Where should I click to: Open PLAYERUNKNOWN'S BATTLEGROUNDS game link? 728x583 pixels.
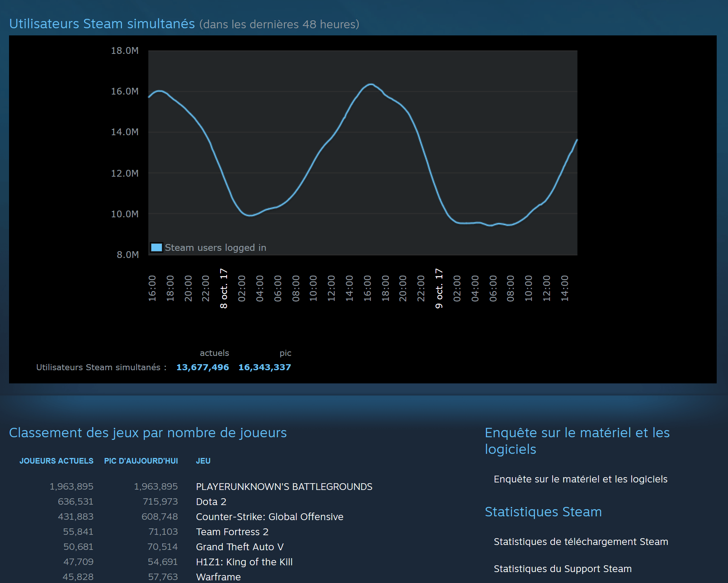284,487
